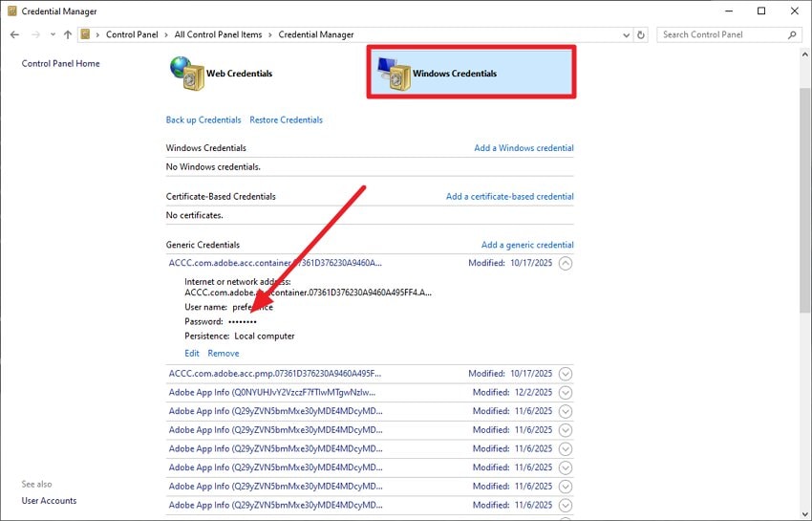Click Restore Credentials link
This screenshot has height=521, width=812.
coord(286,119)
